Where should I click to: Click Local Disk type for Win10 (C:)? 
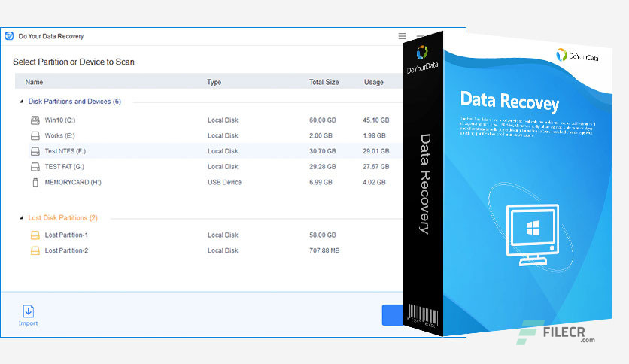(x=223, y=120)
